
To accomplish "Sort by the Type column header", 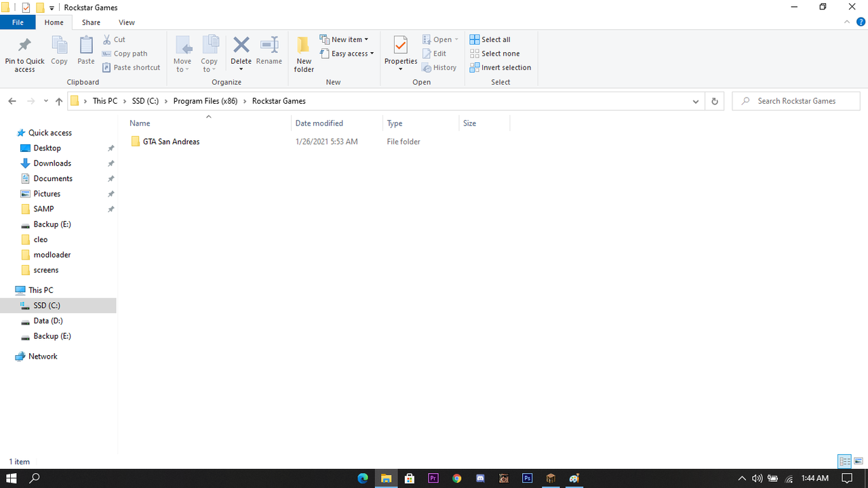I will pyautogui.click(x=421, y=123).
